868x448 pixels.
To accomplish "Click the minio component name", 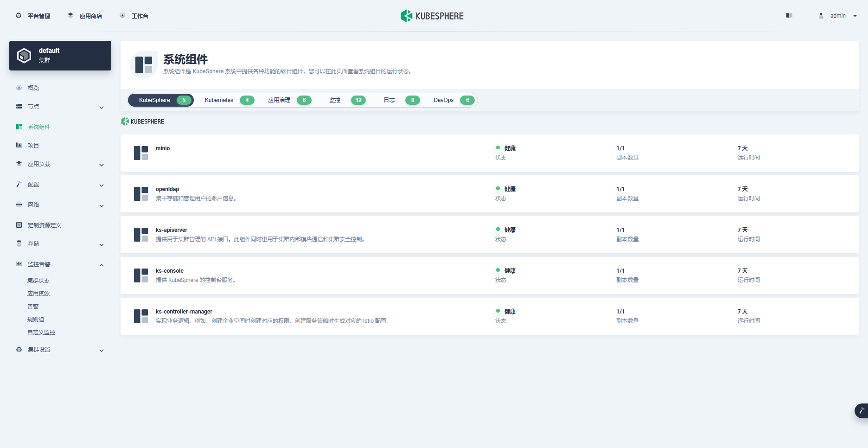I will click(163, 148).
